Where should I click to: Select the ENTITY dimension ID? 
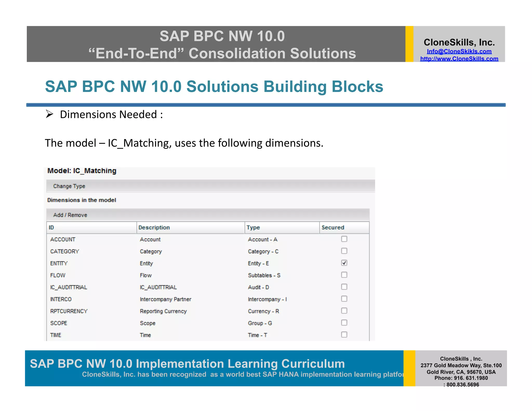click(x=59, y=263)
